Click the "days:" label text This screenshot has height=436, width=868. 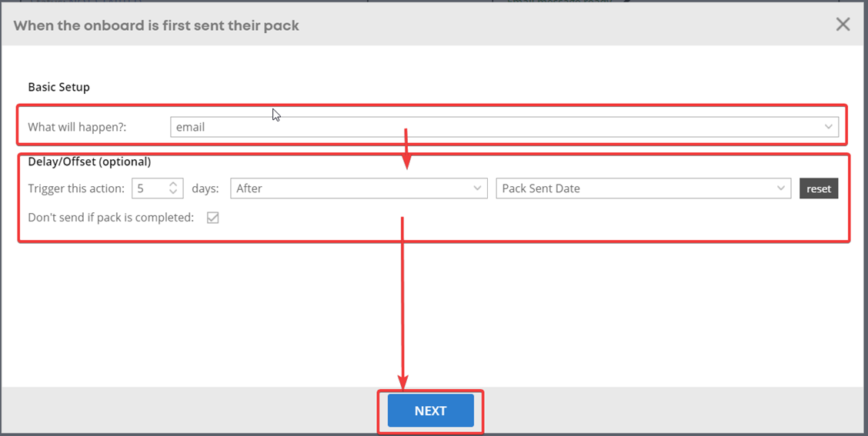[205, 188]
